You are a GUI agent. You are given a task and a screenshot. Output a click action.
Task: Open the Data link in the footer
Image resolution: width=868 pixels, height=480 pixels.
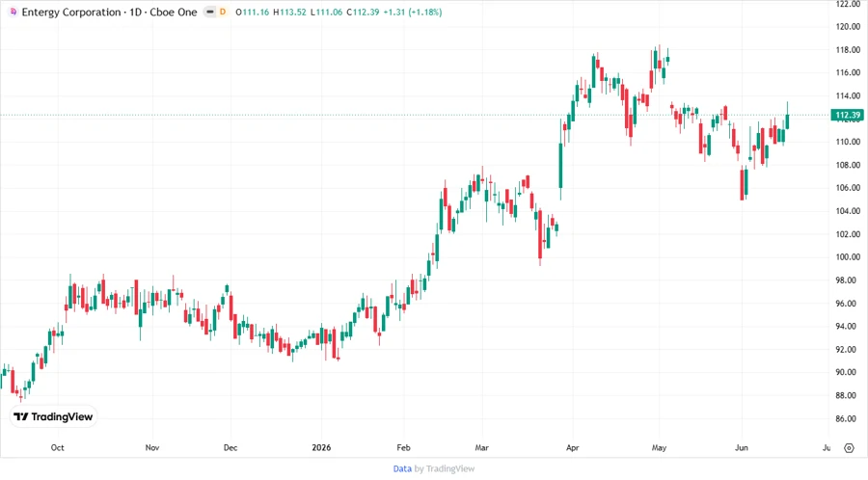pos(402,468)
